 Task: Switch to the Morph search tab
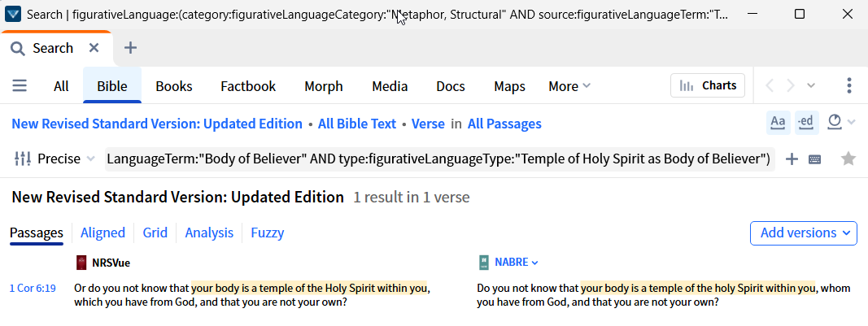click(x=324, y=86)
